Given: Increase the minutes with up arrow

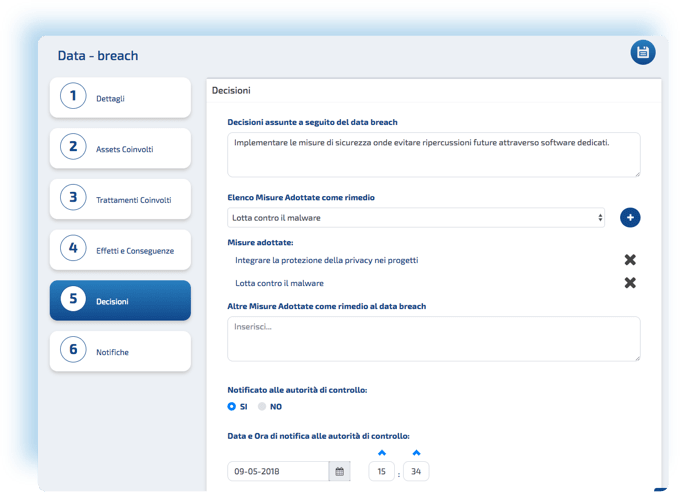Looking at the screenshot, I should point(416,453).
